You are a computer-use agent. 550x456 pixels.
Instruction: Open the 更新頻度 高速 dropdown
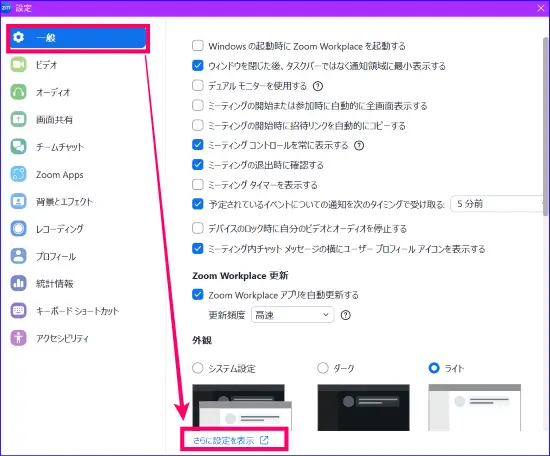[293, 315]
